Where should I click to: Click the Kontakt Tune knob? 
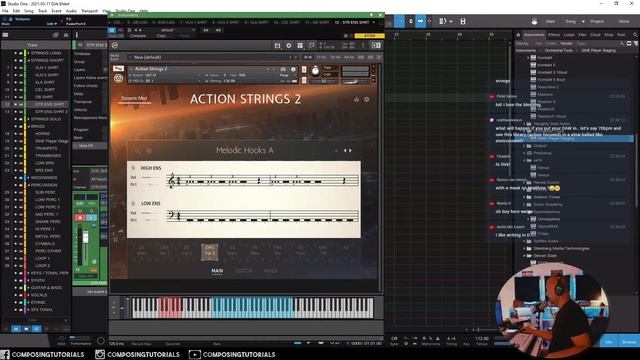[x=316, y=71]
